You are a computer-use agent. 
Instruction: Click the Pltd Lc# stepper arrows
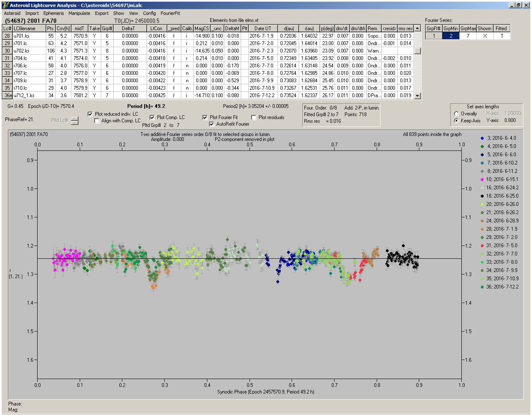point(74,120)
